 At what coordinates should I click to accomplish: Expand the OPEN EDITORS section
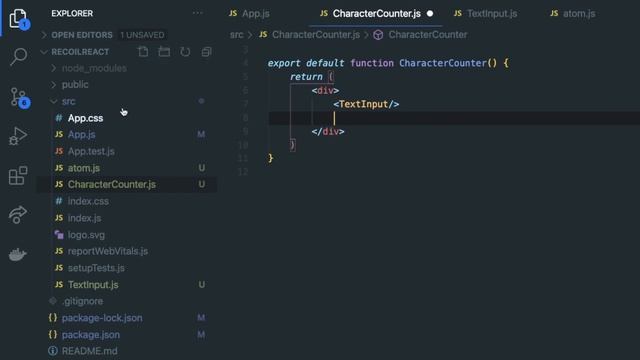point(44,35)
